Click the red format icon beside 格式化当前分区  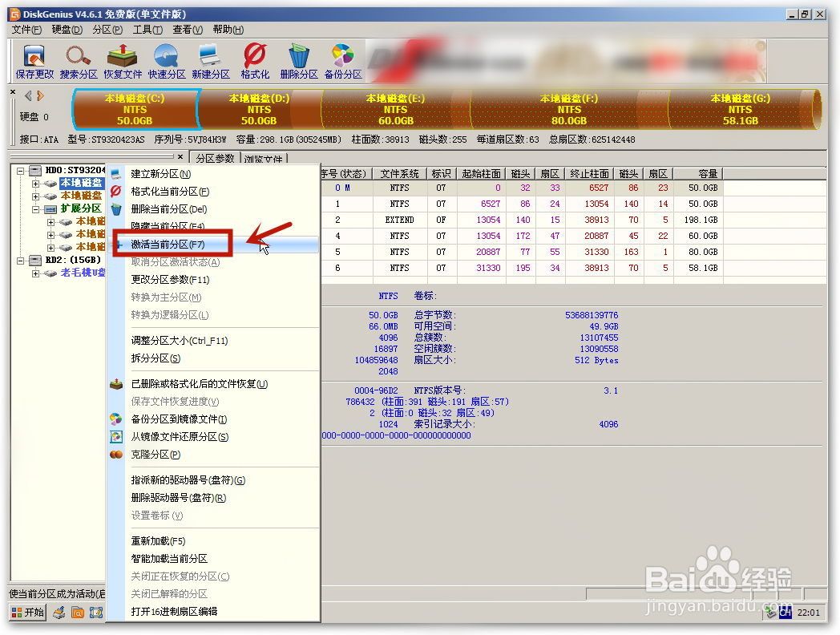pos(116,192)
